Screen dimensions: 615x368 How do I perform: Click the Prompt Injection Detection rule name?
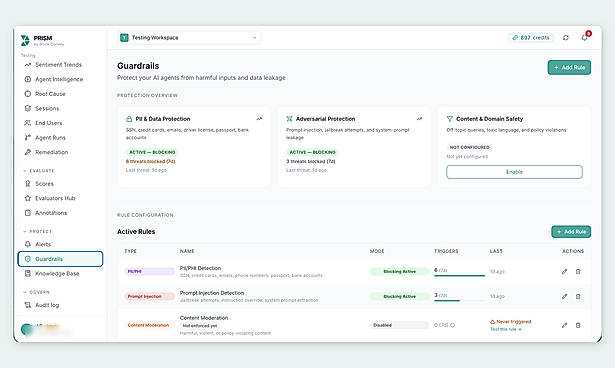tap(212, 293)
